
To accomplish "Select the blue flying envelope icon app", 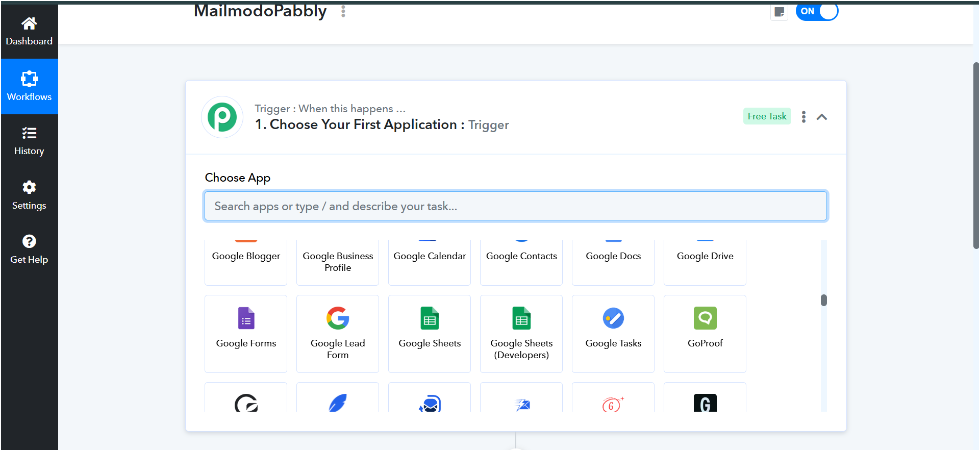I will coord(521,397).
